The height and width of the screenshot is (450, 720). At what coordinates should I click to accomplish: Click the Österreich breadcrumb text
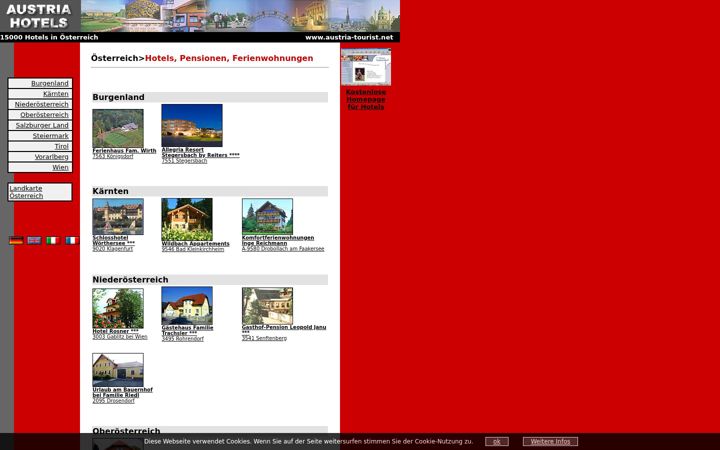tap(115, 58)
